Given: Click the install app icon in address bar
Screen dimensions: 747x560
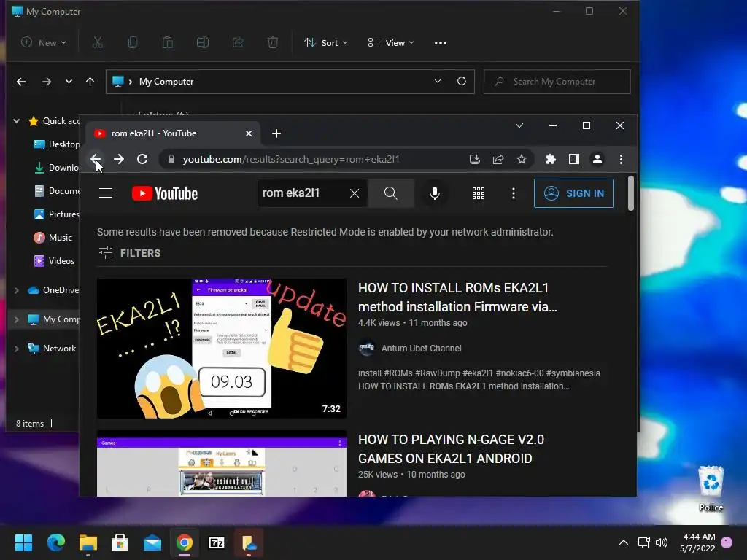Looking at the screenshot, I should point(474,159).
